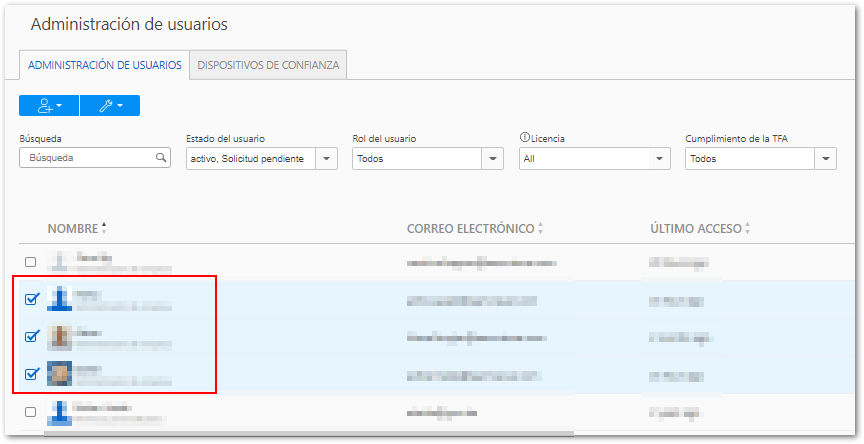864x444 pixels.
Task: Uncheck the third selected user checkbox
Action: click(32, 374)
